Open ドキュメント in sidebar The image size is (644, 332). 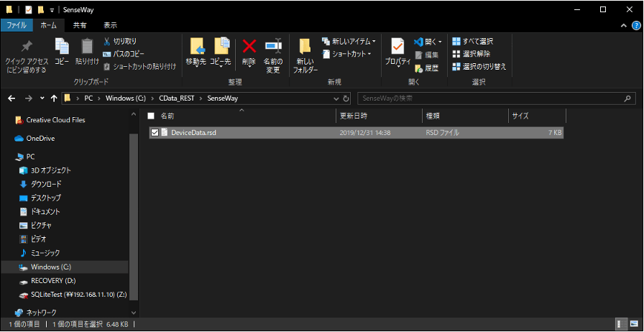coord(45,211)
